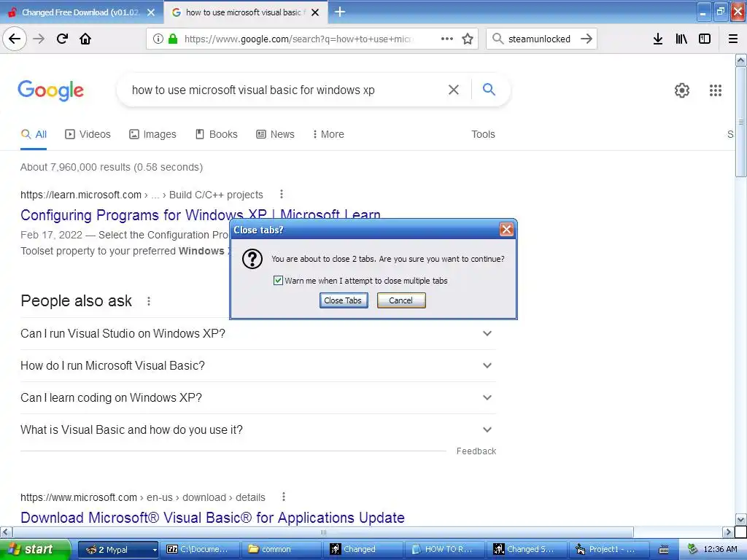
Task: Open the Google apps grid
Action: coord(715,90)
